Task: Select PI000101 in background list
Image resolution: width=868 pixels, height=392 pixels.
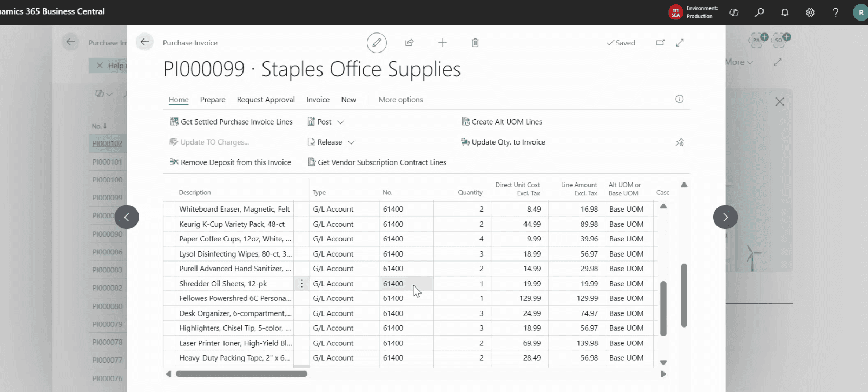Action: coord(107,161)
